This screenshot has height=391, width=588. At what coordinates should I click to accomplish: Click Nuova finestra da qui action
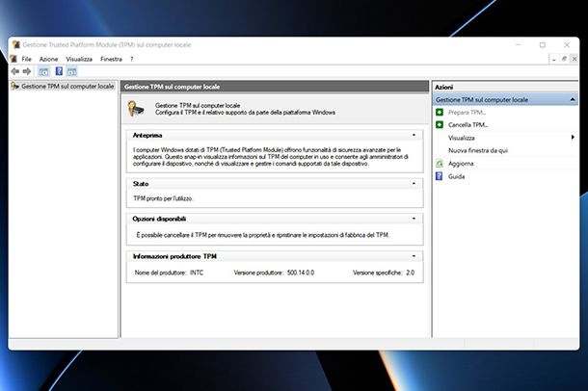click(478, 150)
